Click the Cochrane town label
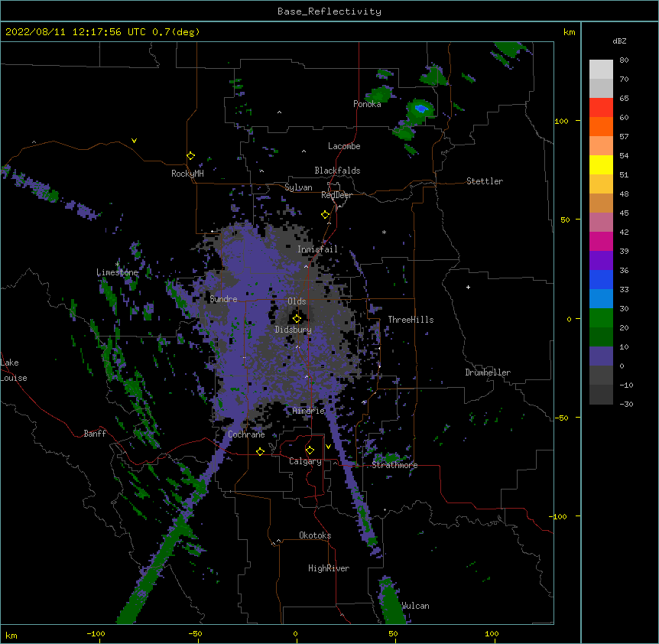The width and height of the screenshot is (659, 644). [x=246, y=434]
